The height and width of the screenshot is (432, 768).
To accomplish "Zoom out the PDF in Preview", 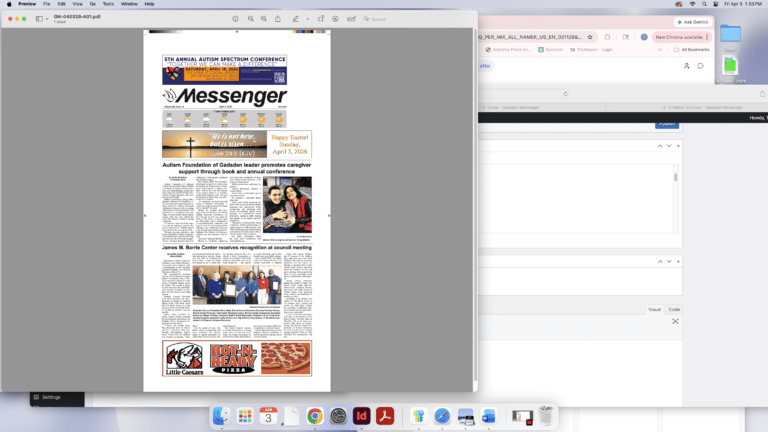I will point(250,19).
